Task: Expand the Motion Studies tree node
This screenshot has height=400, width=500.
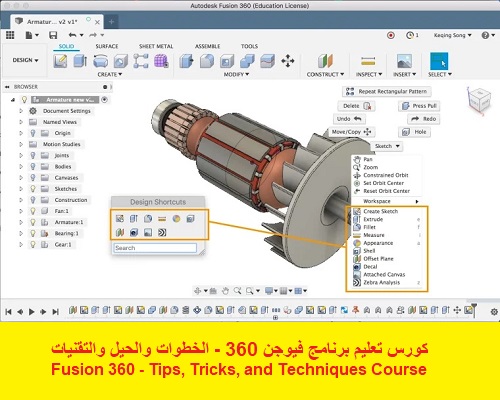Action: pyautogui.click(x=21, y=144)
